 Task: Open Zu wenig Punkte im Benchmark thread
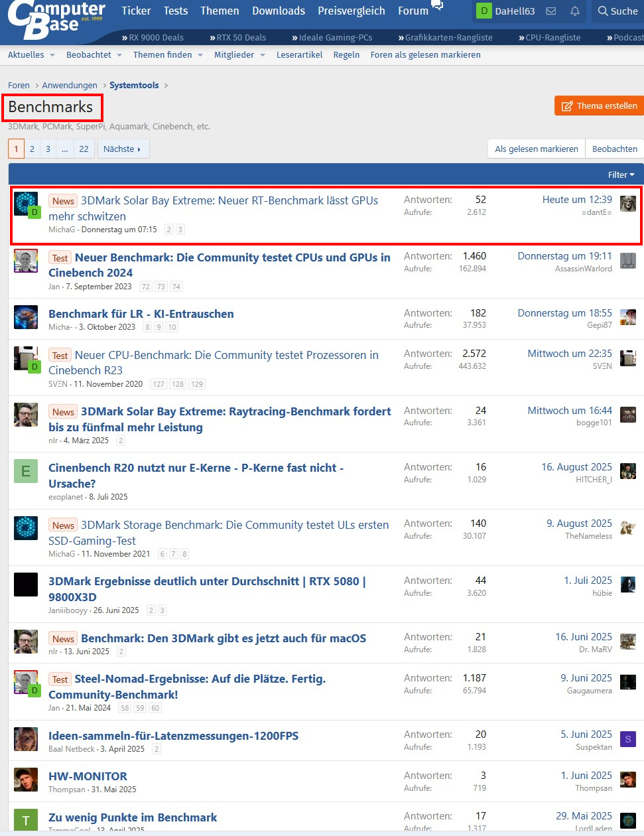133,817
